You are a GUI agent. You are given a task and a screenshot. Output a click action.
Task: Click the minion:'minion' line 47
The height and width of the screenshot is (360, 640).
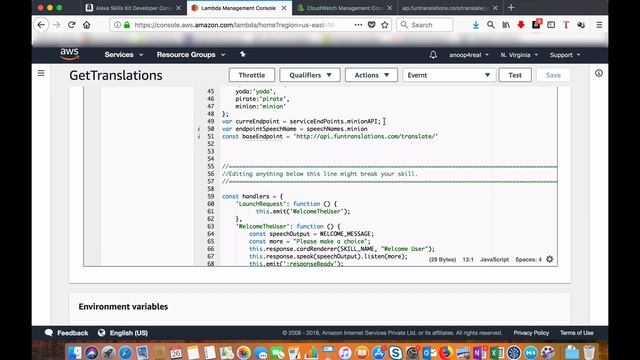click(x=260, y=106)
